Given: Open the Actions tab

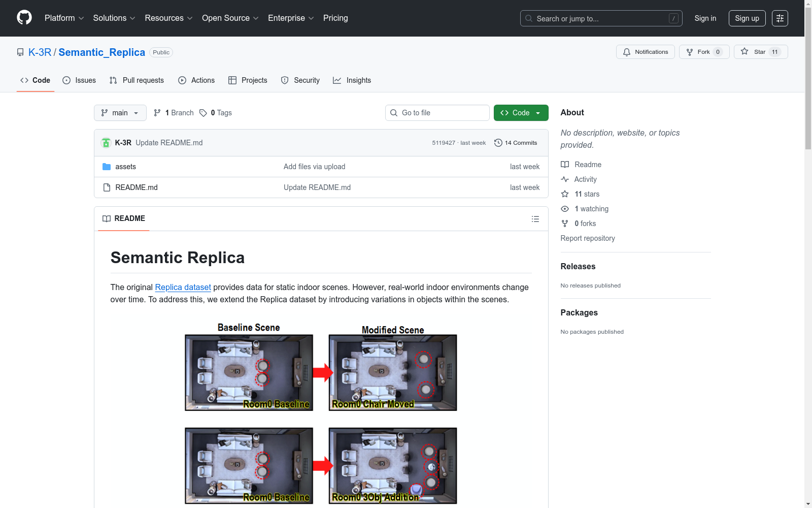Looking at the screenshot, I should point(196,80).
